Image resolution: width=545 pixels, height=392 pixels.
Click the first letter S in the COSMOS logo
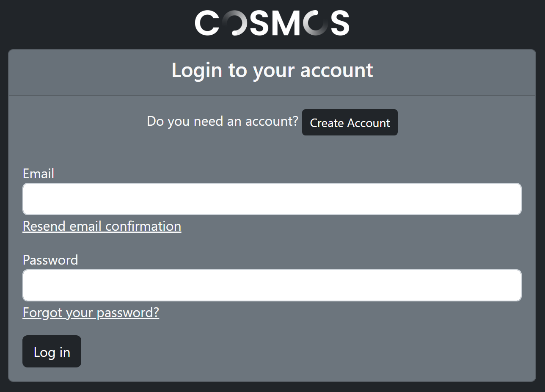click(259, 23)
